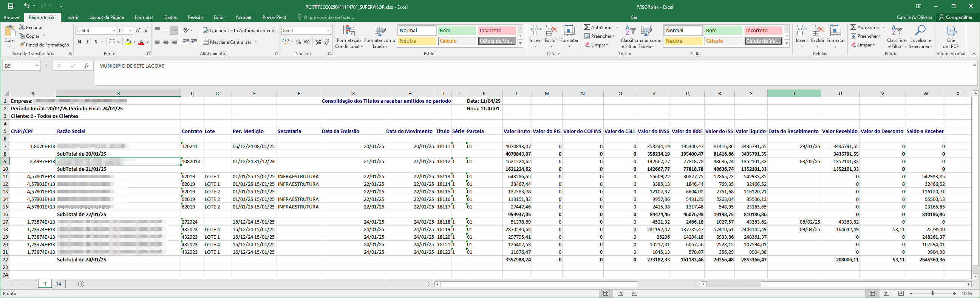Click the Compartilhar button
980x298 pixels.
(x=955, y=17)
